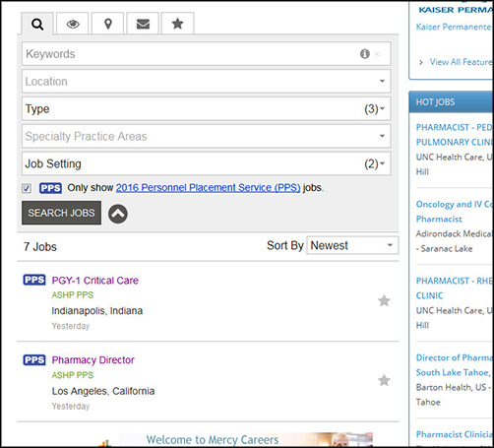Click ASHP PPS under Pharmacy Director
The height and width of the screenshot is (448, 494).
pos(73,375)
